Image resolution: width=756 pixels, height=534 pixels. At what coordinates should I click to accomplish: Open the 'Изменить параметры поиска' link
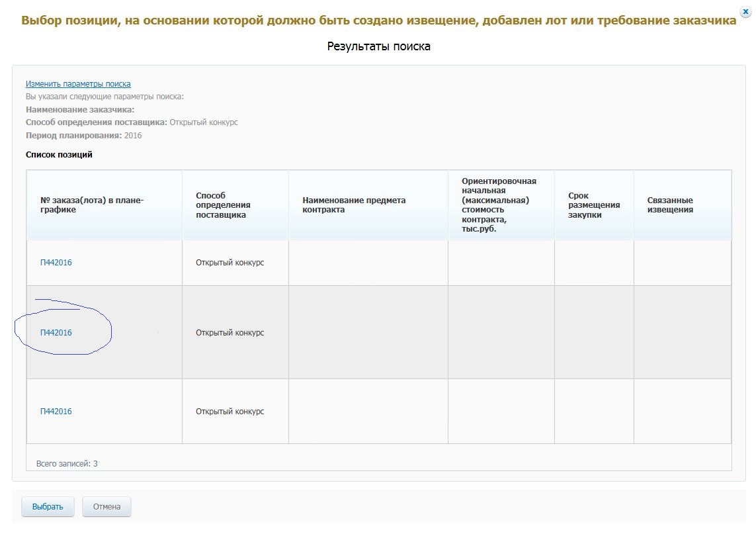coord(78,84)
